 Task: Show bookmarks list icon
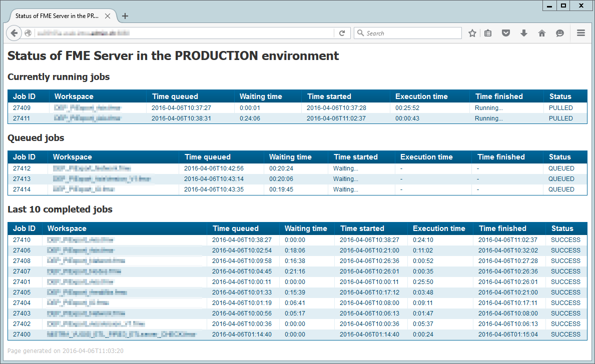(488, 33)
